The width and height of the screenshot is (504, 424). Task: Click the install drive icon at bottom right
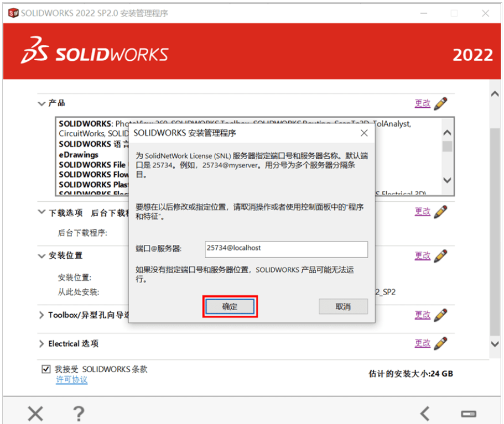pos(469,413)
